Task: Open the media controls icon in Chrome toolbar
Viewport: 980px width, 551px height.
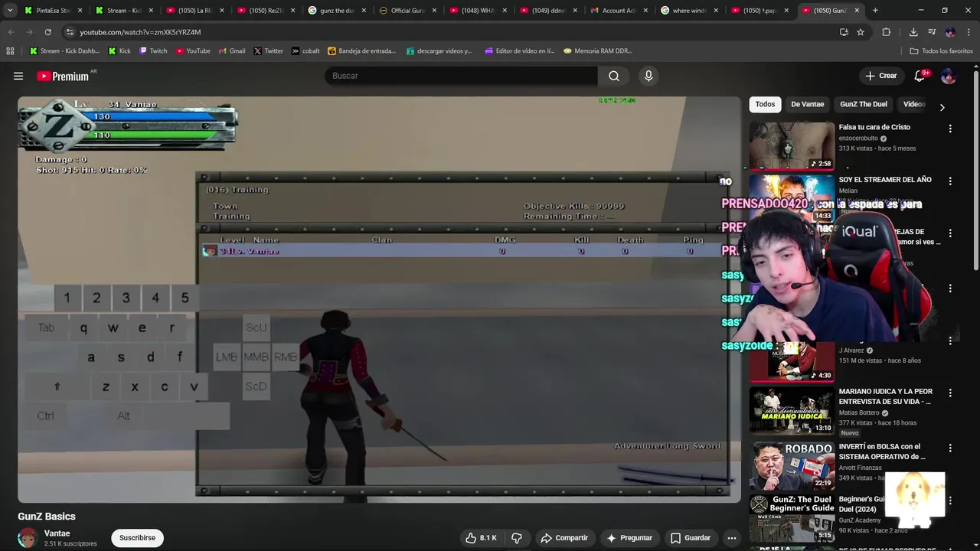Action: pyautogui.click(x=932, y=32)
